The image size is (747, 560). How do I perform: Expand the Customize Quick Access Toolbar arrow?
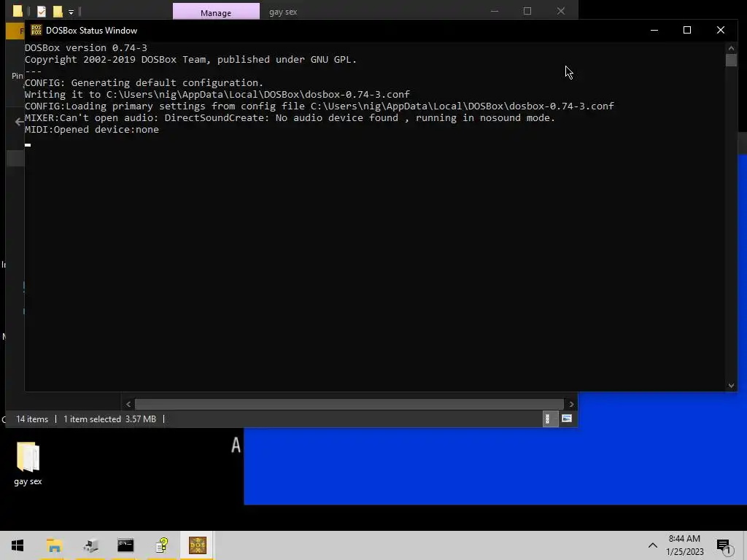(x=71, y=12)
